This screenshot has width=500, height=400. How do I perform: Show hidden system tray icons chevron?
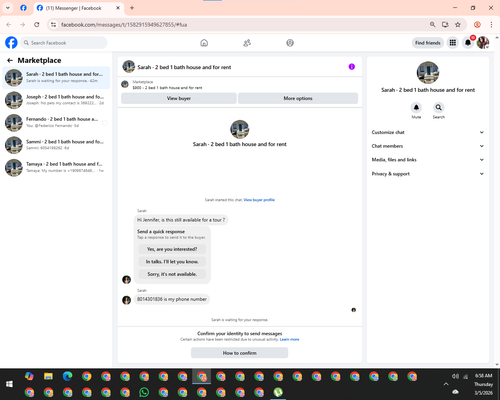(446, 384)
